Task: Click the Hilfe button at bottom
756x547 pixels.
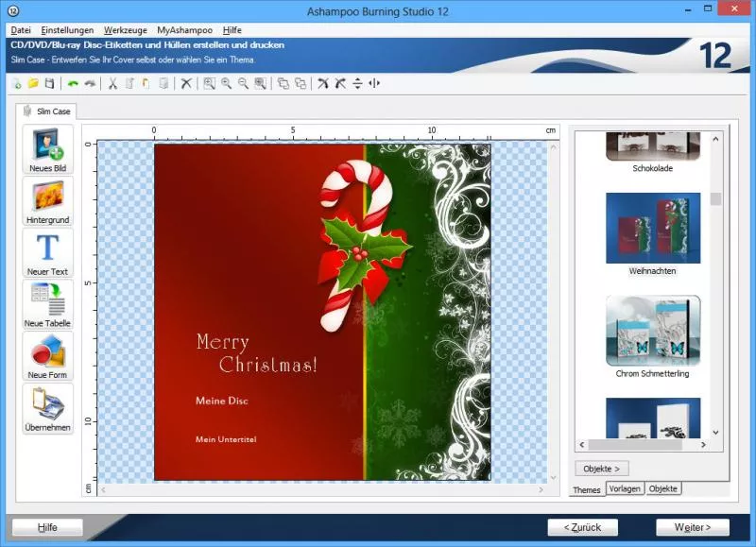Action: (47, 527)
